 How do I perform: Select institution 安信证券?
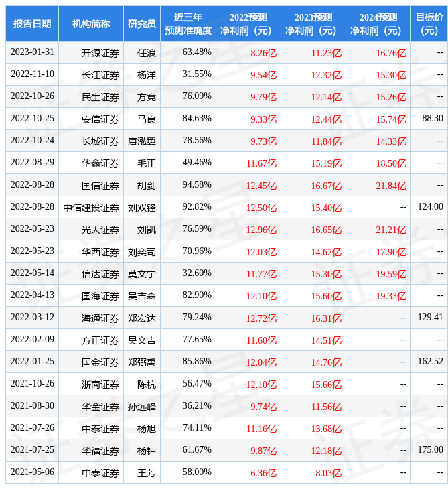(x=100, y=119)
